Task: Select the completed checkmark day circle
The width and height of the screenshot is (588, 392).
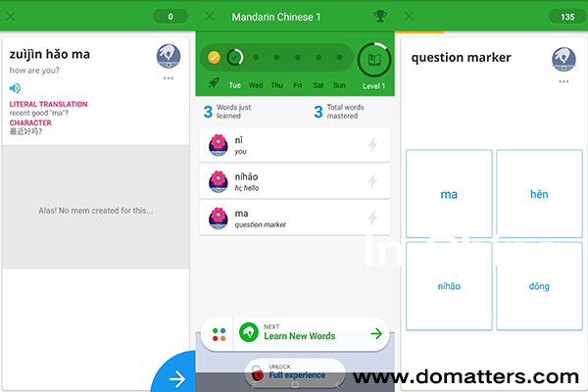Action: 214,58
